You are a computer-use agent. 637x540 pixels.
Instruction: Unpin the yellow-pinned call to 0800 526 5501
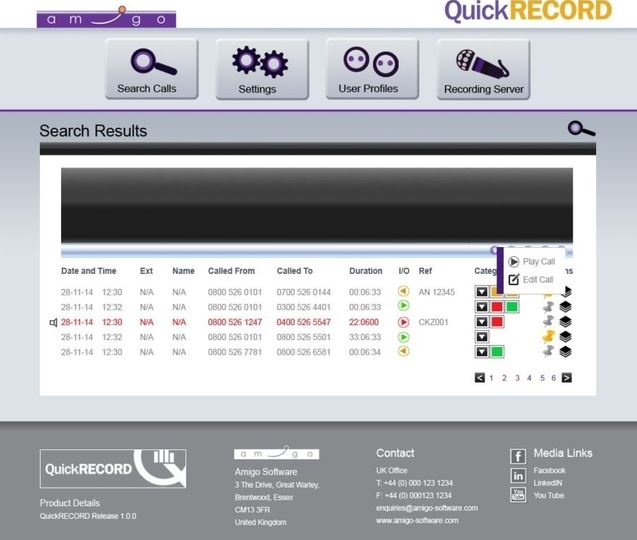tap(548, 336)
